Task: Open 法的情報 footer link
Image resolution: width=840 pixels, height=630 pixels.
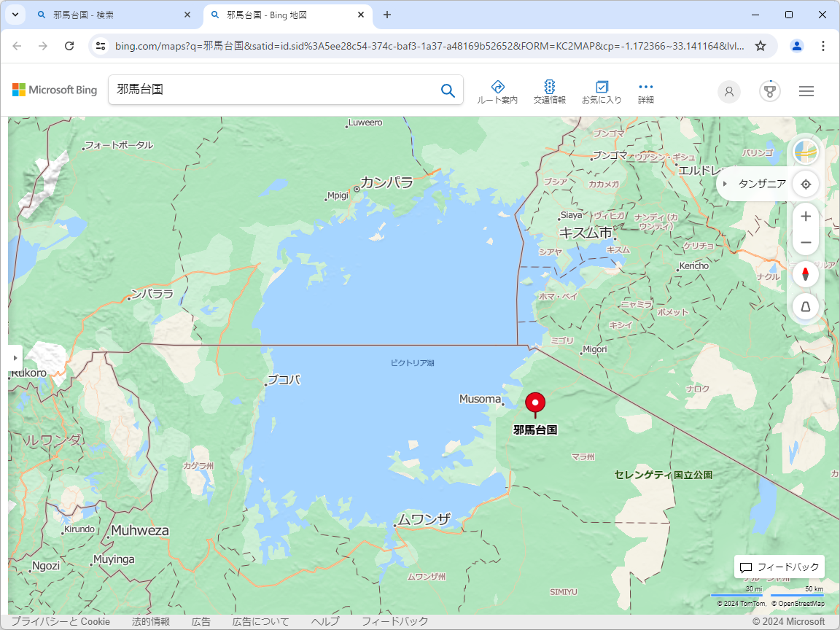Action: (150, 621)
